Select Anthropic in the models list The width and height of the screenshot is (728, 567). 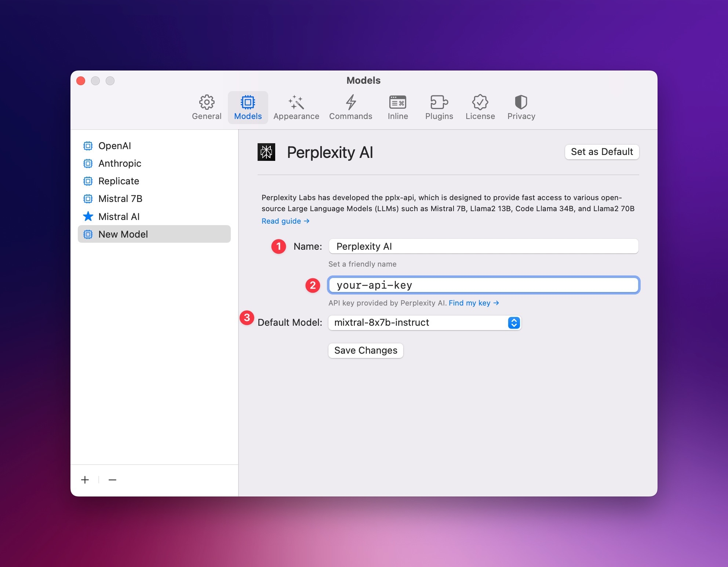pos(120,163)
